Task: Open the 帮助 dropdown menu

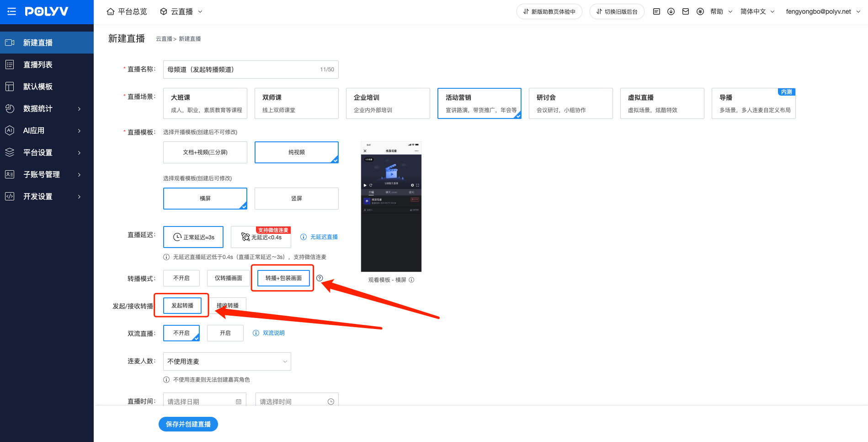Action: pos(721,12)
